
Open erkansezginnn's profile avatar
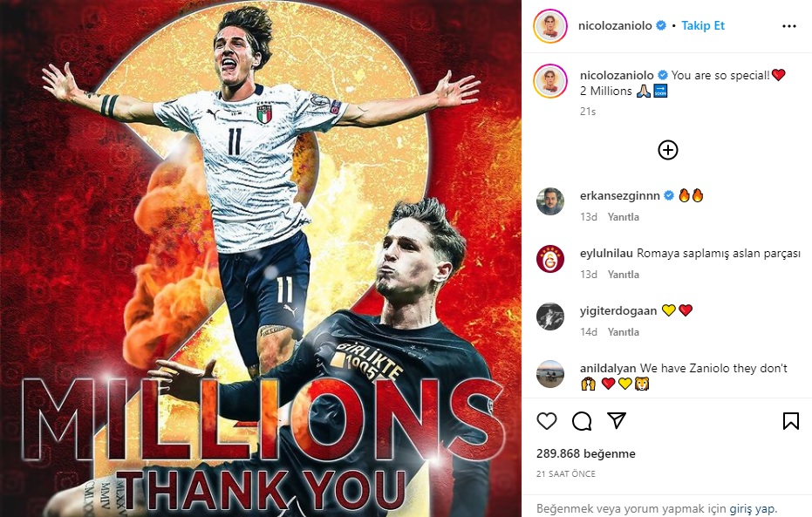pyautogui.click(x=550, y=201)
